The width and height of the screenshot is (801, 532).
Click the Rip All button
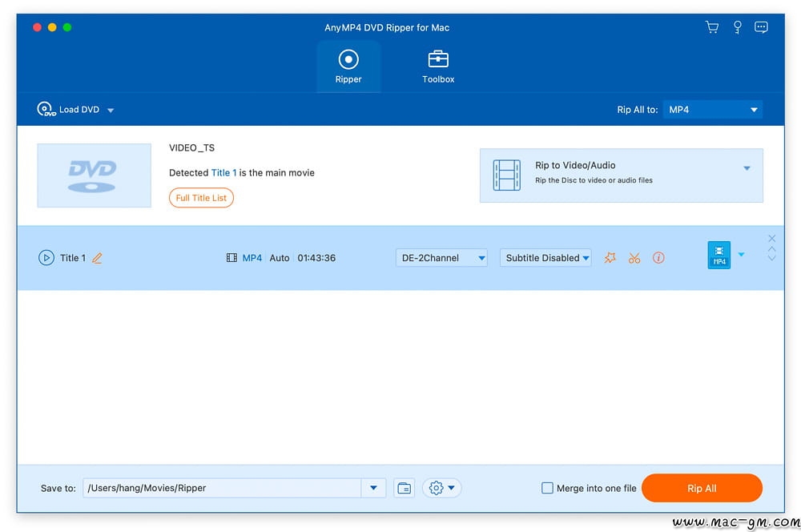coord(702,488)
